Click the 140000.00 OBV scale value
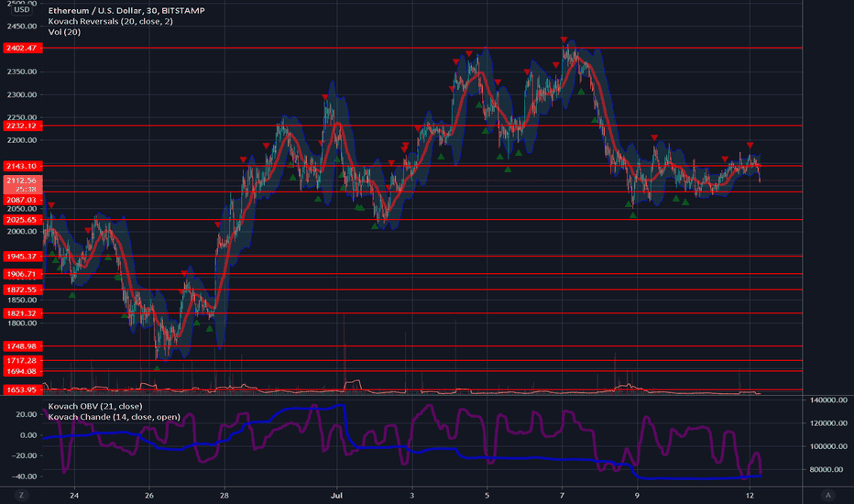 [828, 400]
